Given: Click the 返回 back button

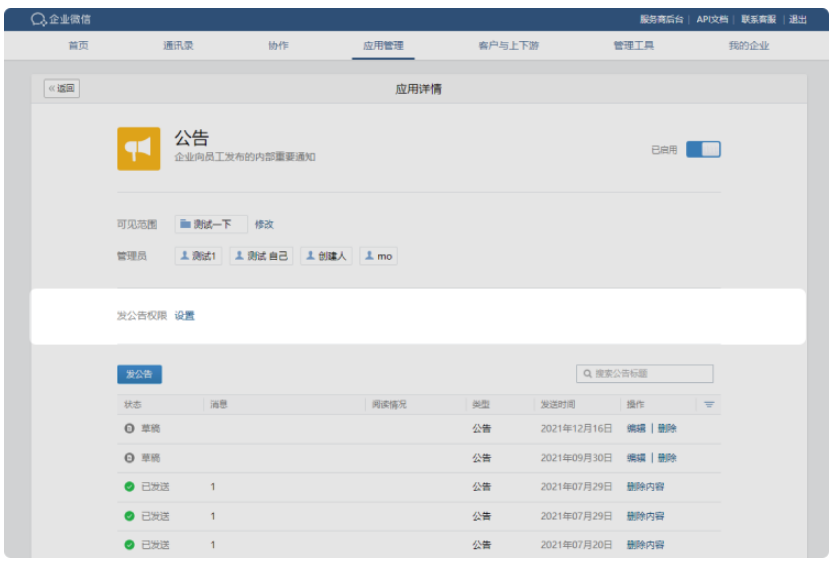Looking at the screenshot, I should (x=62, y=88).
